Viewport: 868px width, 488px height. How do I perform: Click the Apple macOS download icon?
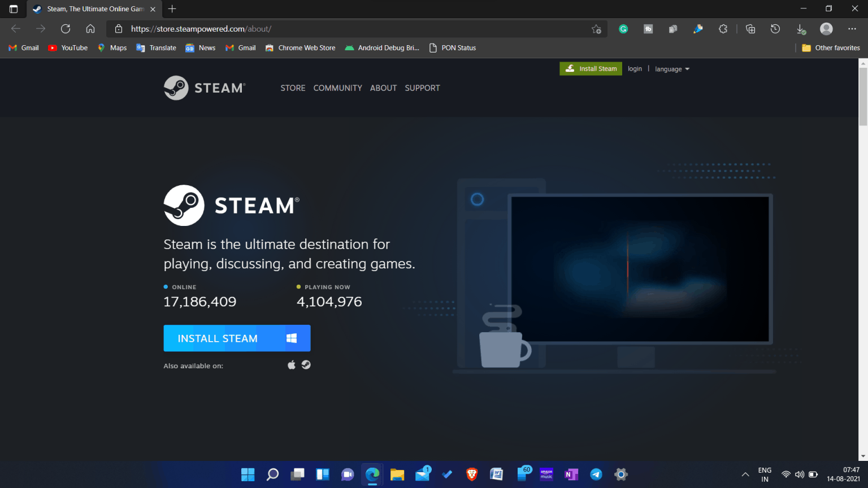292,365
